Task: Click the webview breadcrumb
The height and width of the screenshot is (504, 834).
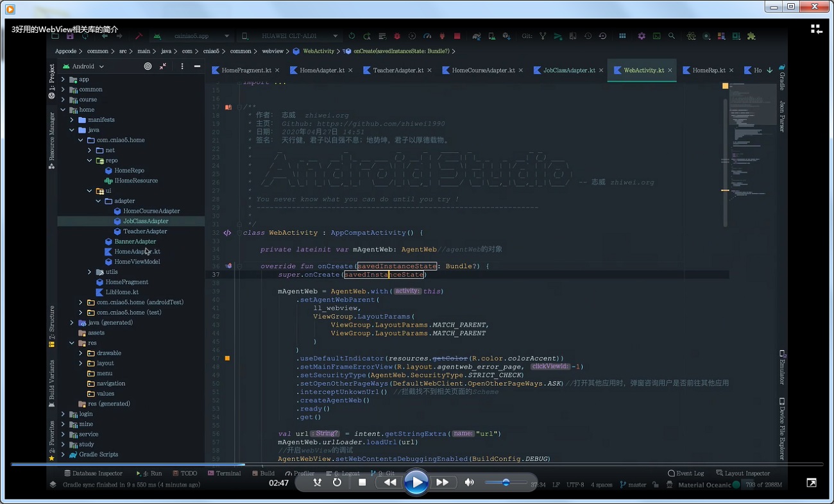Action: [273, 51]
